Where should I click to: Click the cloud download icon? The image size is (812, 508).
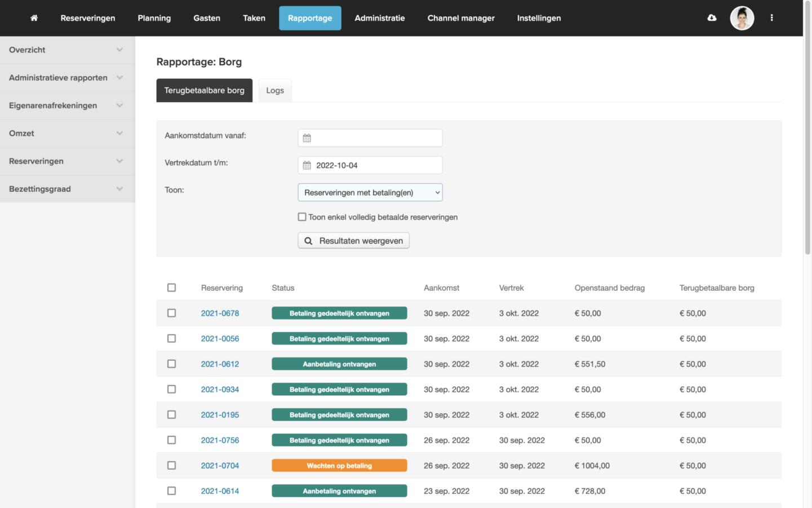click(x=712, y=18)
